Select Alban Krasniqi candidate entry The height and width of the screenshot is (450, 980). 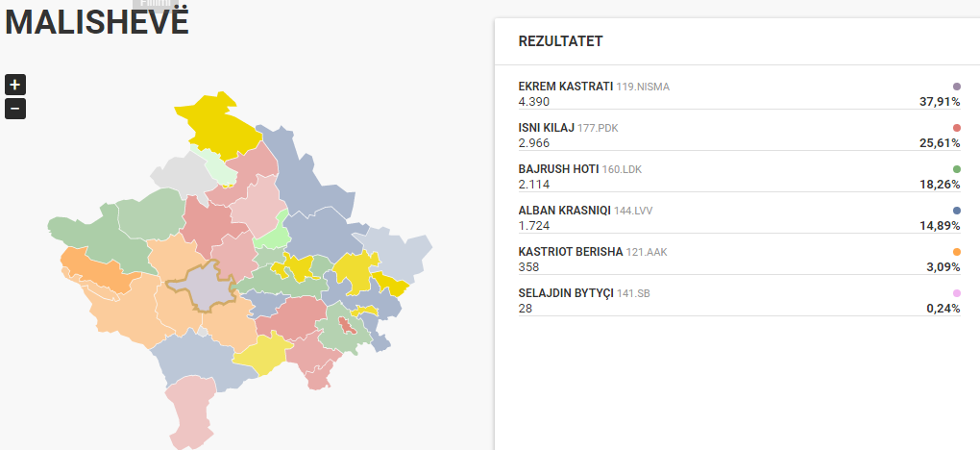pyautogui.click(x=740, y=218)
